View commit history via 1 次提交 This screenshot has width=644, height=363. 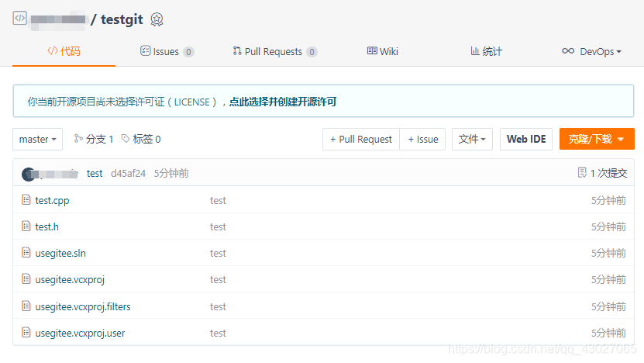[x=602, y=173]
